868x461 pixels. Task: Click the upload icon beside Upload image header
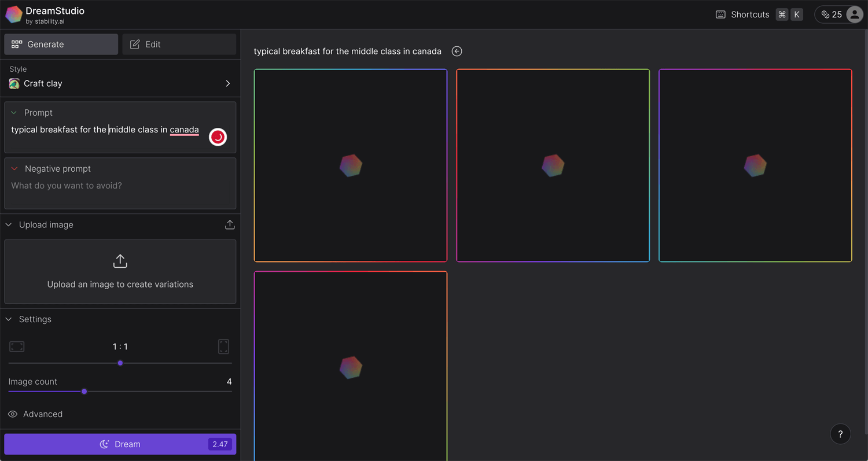pyautogui.click(x=230, y=225)
